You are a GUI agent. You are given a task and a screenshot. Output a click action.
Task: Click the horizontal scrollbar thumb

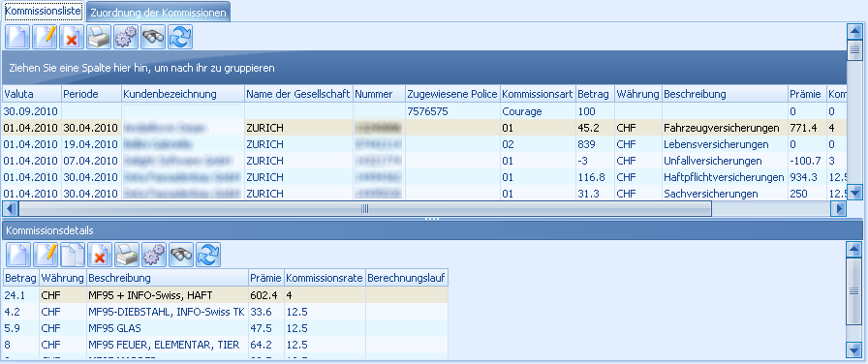[365, 208]
